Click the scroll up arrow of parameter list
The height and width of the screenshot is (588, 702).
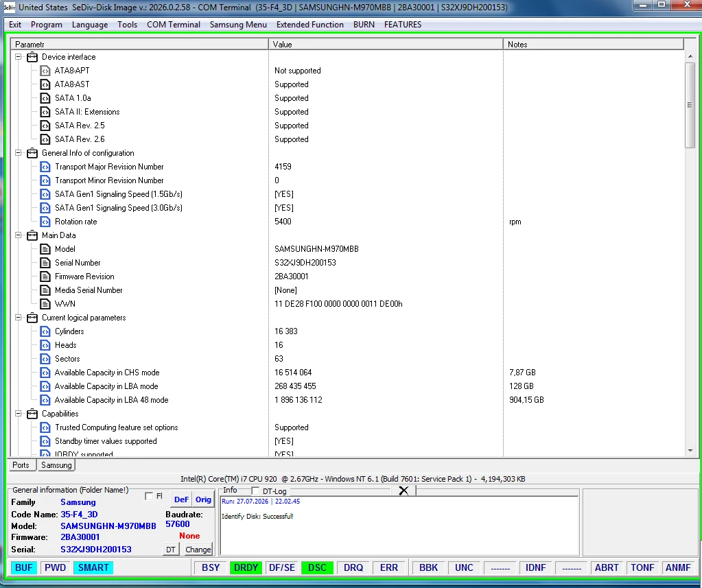coord(690,56)
